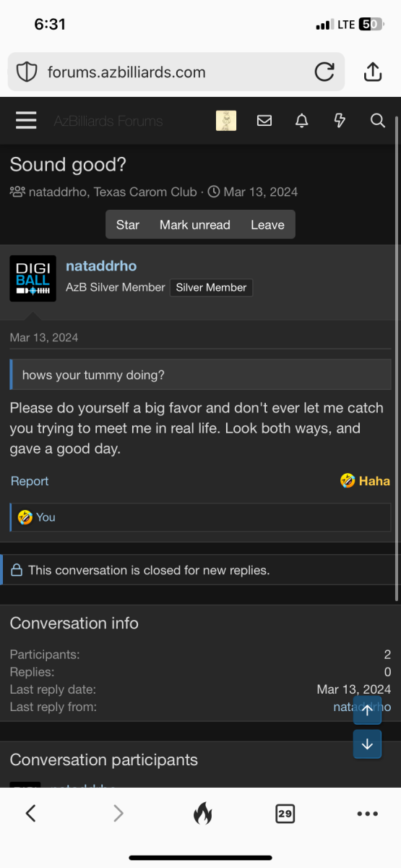This screenshot has width=401, height=868.
Task: Report this message
Action: [x=30, y=481]
